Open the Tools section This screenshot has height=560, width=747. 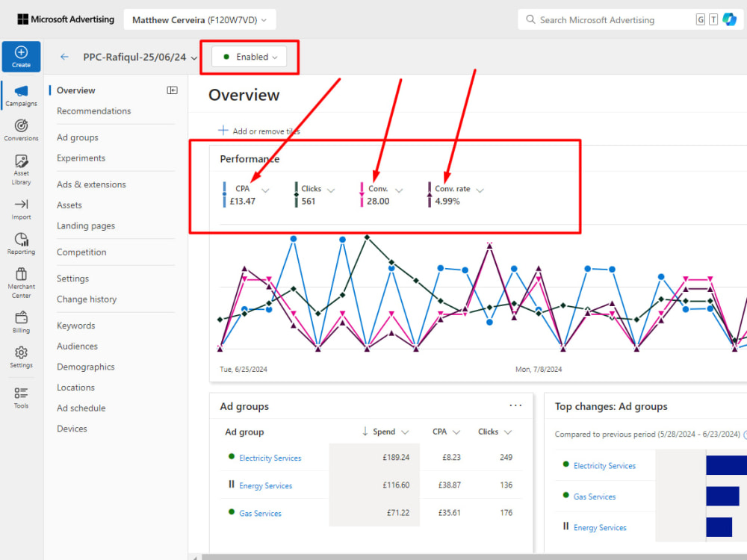21,398
